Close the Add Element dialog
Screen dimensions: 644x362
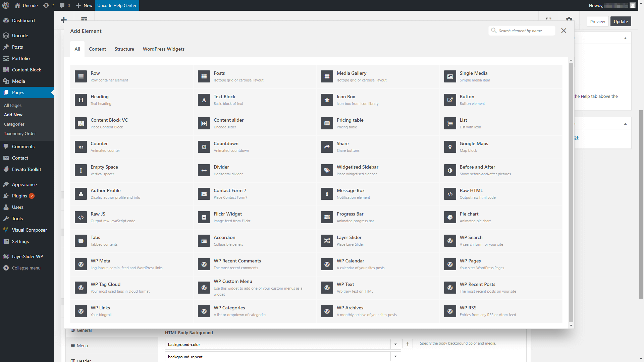564,31
